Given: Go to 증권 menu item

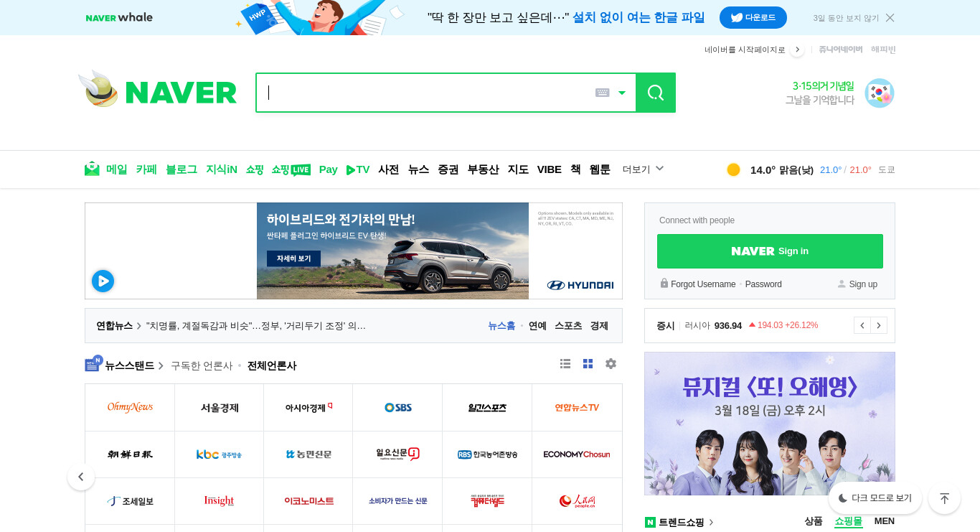Looking at the screenshot, I should tap(448, 169).
